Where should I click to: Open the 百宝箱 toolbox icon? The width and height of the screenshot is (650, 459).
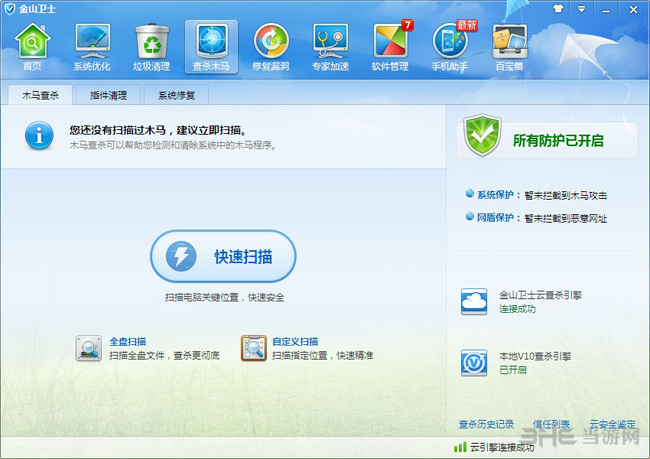[510, 46]
